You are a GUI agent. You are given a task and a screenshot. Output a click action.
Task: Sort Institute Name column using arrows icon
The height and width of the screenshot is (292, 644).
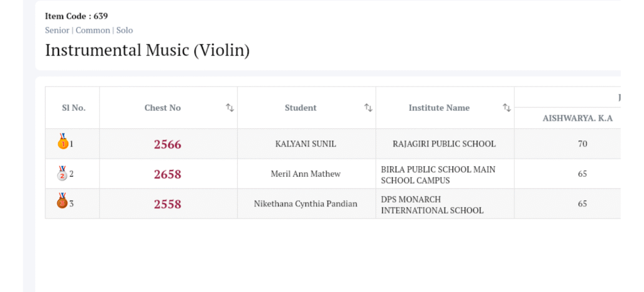(x=506, y=108)
